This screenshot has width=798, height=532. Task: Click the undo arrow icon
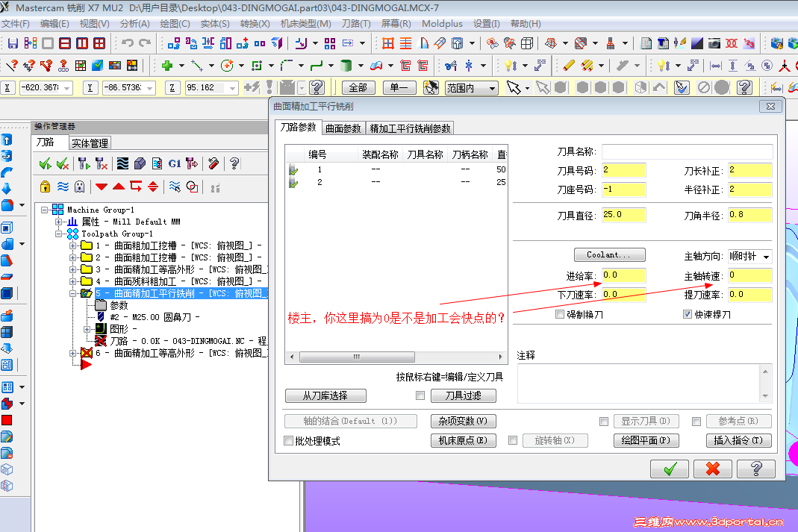pyautogui.click(x=128, y=43)
